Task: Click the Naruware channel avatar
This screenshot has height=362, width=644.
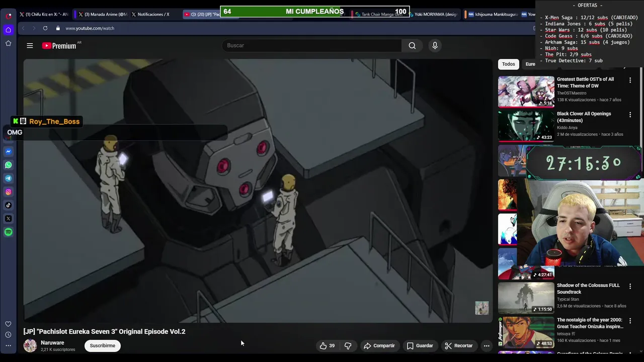Action: (30, 345)
